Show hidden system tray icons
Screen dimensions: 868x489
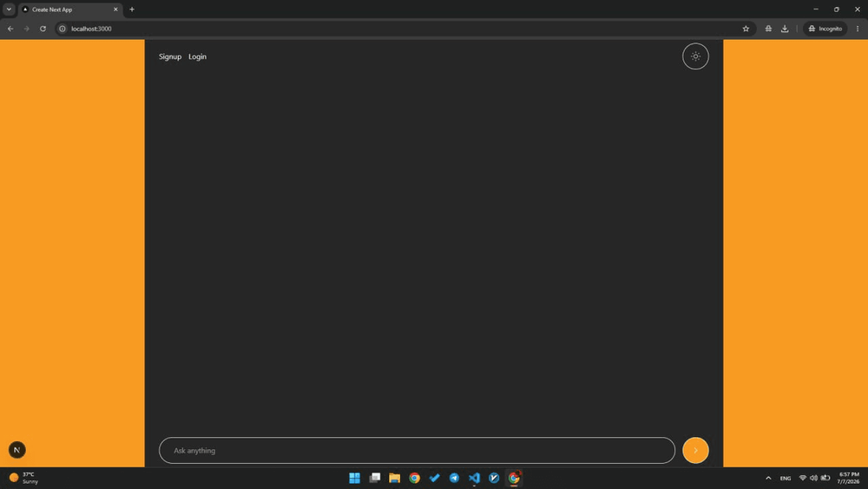(x=768, y=478)
